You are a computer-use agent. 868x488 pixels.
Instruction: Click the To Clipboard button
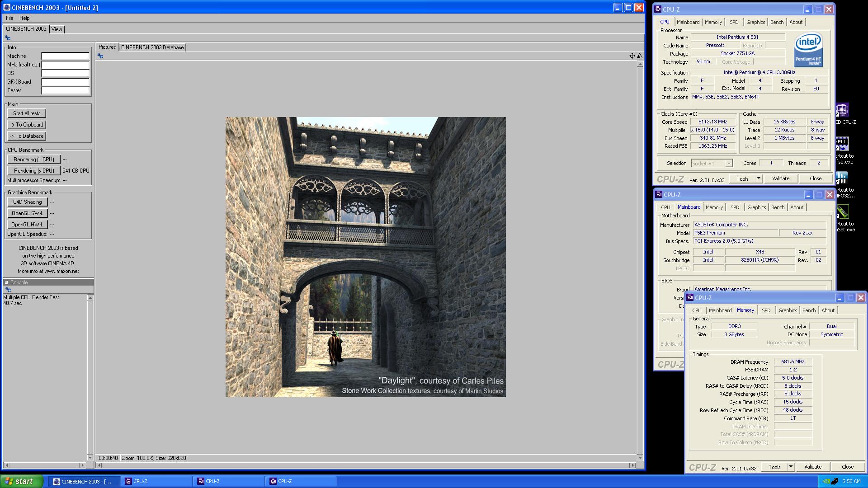click(x=27, y=125)
